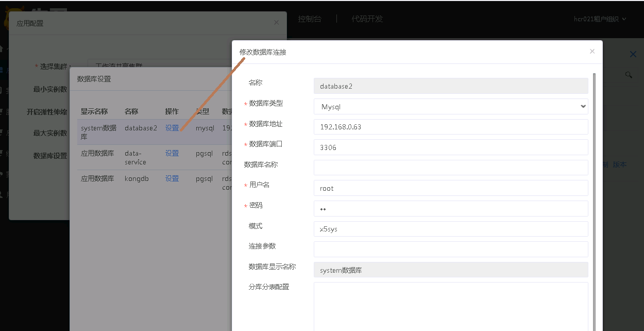Click 设置 link for database2 row

click(172, 128)
